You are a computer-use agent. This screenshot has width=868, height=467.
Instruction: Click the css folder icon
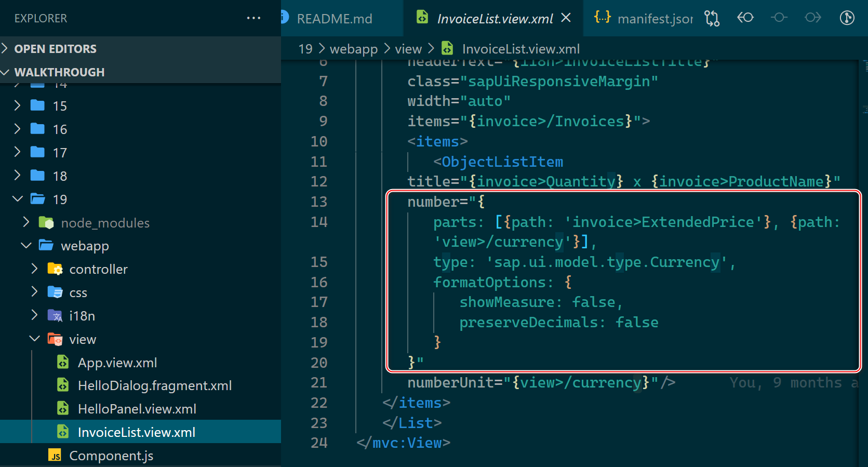click(x=55, y=292)
